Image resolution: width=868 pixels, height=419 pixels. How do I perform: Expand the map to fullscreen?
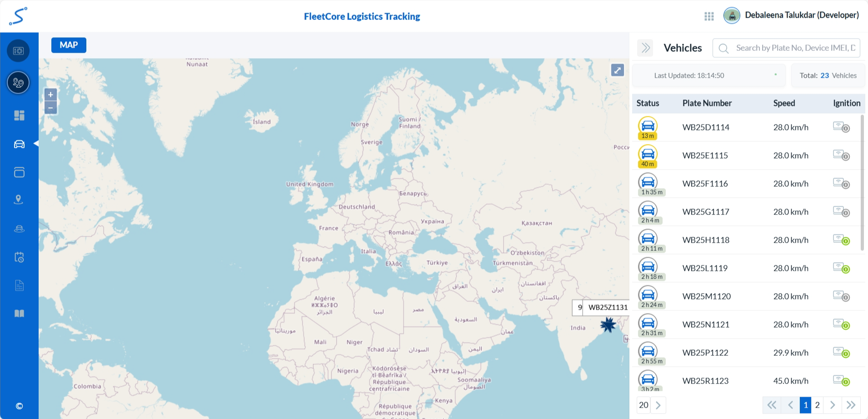pos(617,70)
